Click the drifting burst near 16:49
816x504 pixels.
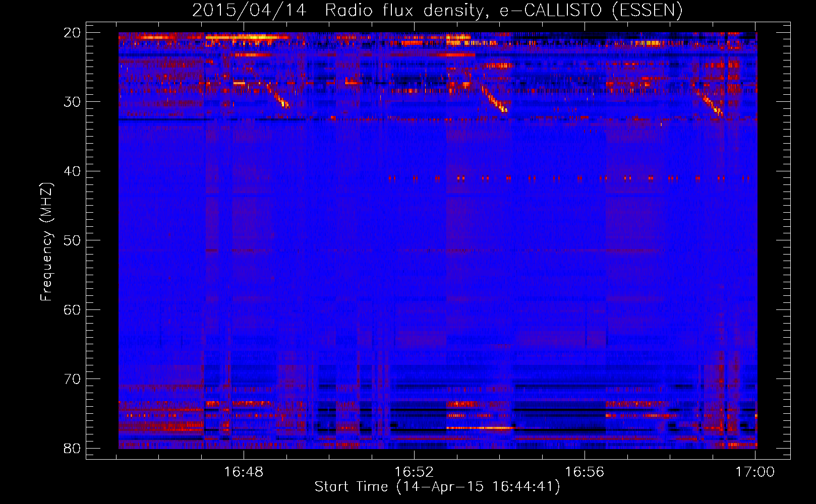coord(278,96)
